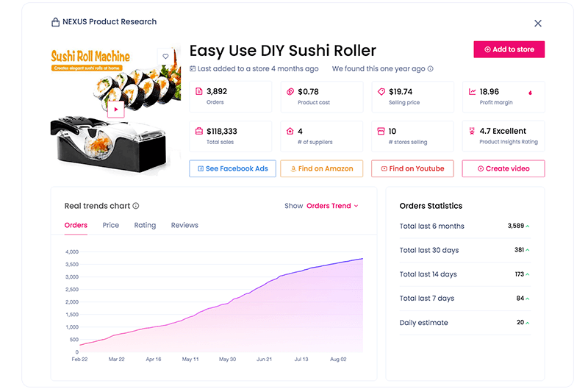Viewport: 588px width, 389px height.
Task: Play the sushi roller product video
Action: (116, 109)
